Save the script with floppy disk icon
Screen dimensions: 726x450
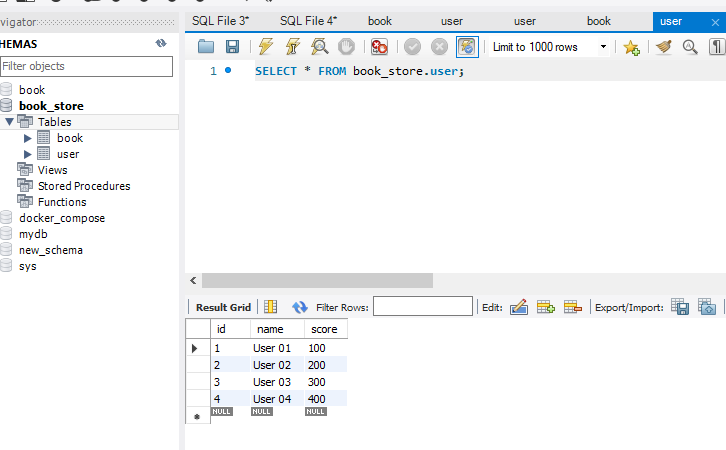232,47
